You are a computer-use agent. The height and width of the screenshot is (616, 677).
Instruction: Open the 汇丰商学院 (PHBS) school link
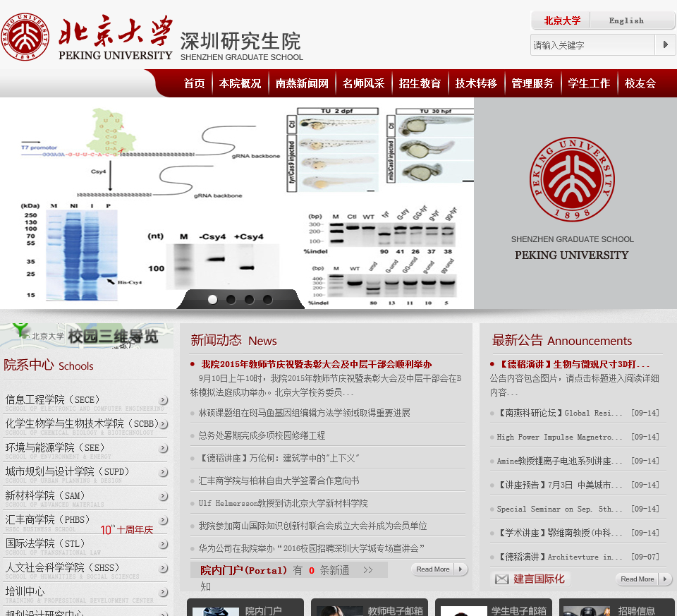pos(47,519)
